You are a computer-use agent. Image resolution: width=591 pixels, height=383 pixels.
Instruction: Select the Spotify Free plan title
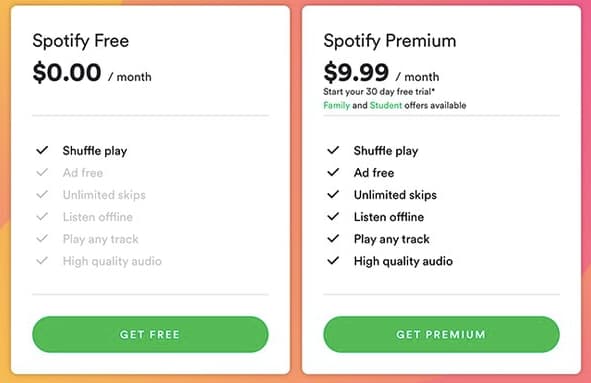coord(81,41)
